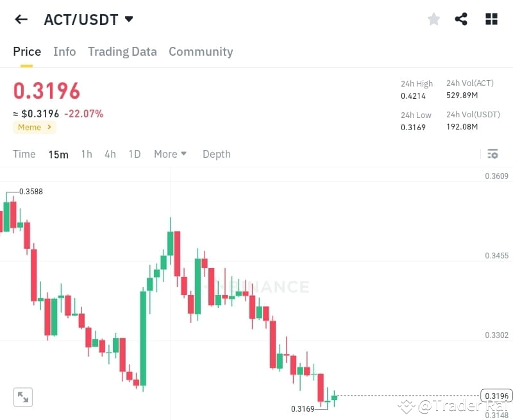
Task: Switch to the Info tab
Action: (64, 51)
